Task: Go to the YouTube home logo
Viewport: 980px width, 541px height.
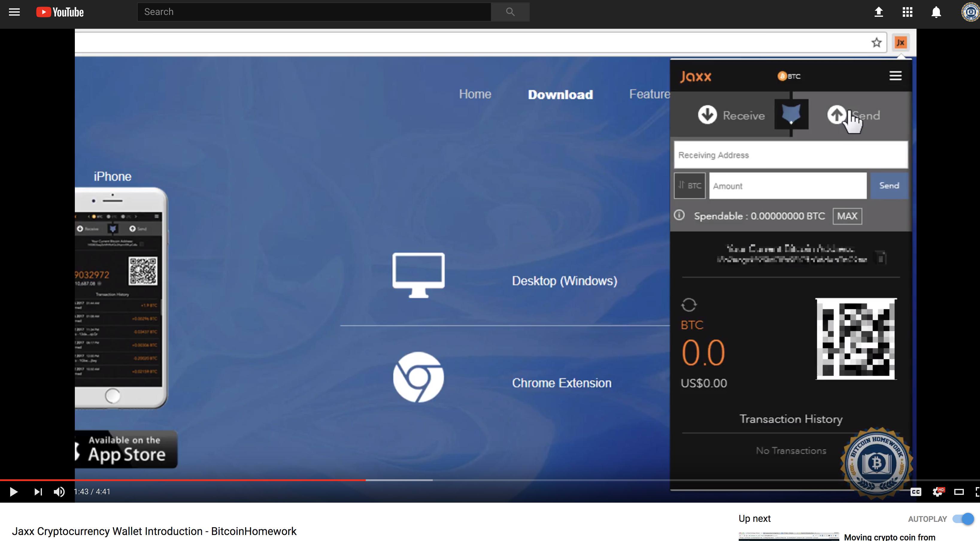Action: point(60,12)
